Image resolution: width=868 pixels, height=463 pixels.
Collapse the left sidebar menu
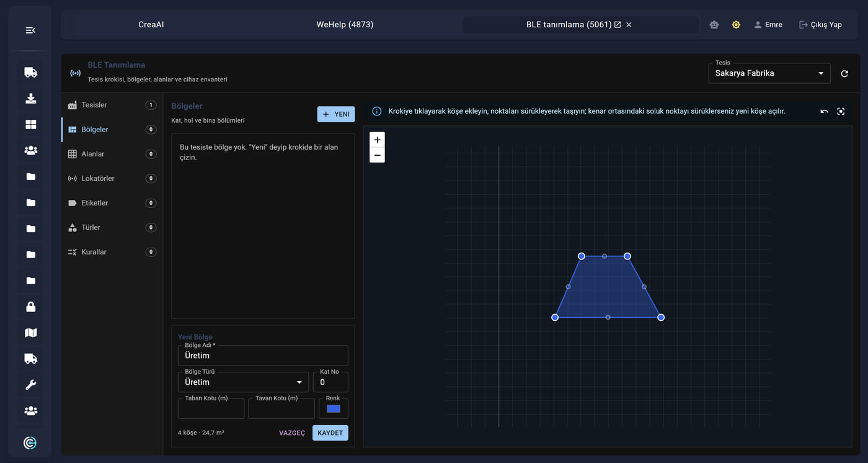[x=30, y=30]
